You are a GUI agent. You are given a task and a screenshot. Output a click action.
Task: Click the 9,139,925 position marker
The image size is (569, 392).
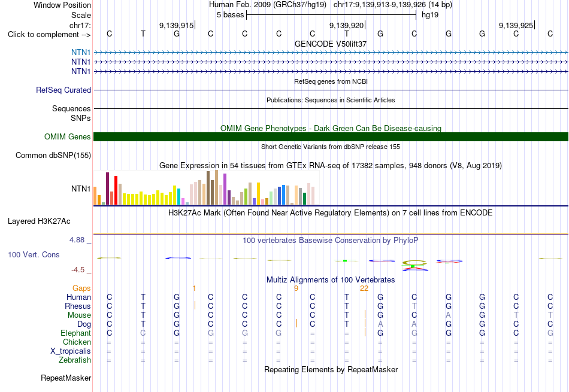(x=516, y=25)
